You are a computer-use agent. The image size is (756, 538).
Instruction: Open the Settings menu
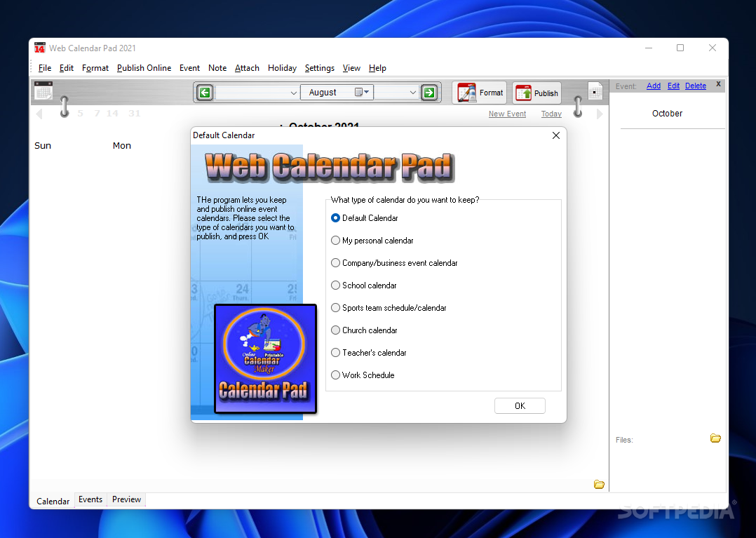coord(320,68)
